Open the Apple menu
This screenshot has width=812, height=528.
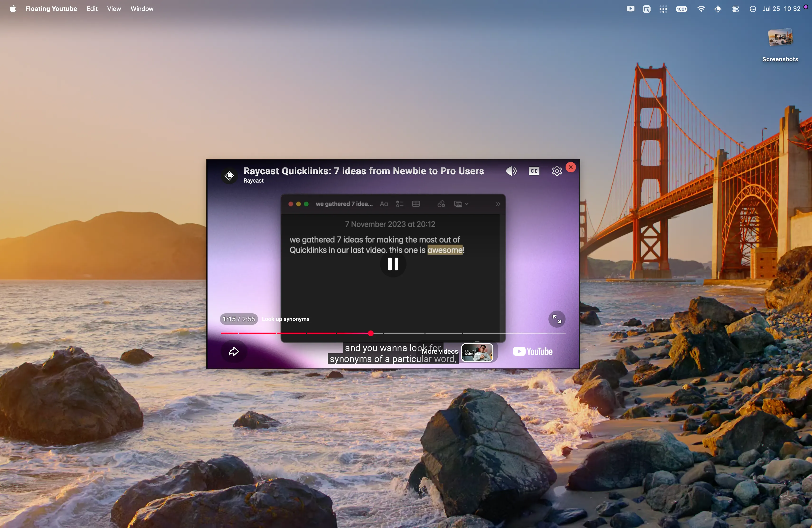13,9
